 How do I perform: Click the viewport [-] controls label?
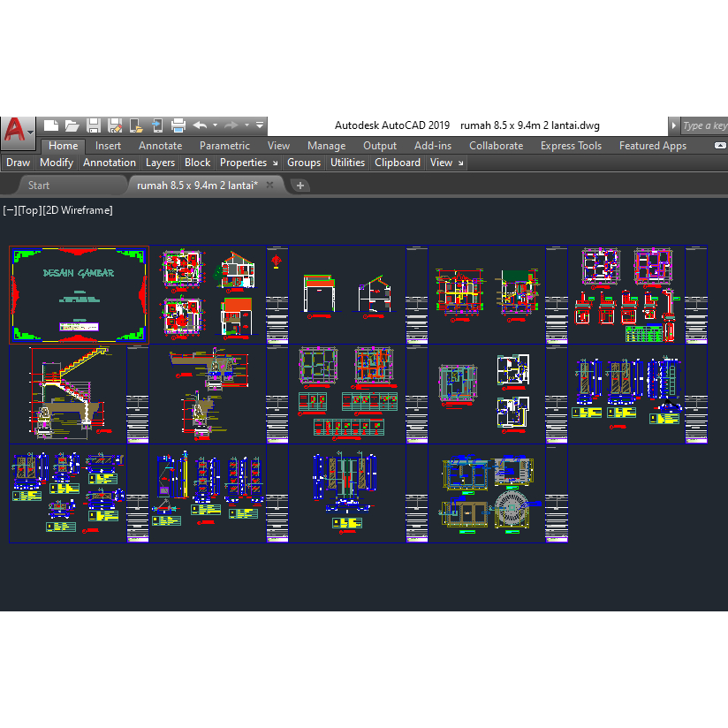click(10, 210)
